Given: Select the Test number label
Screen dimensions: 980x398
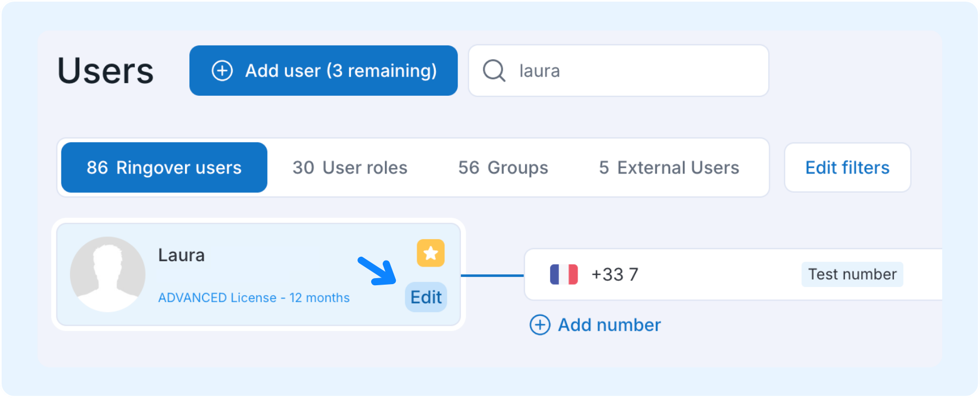Looking at the screenshot, I should tap(852, 274).
